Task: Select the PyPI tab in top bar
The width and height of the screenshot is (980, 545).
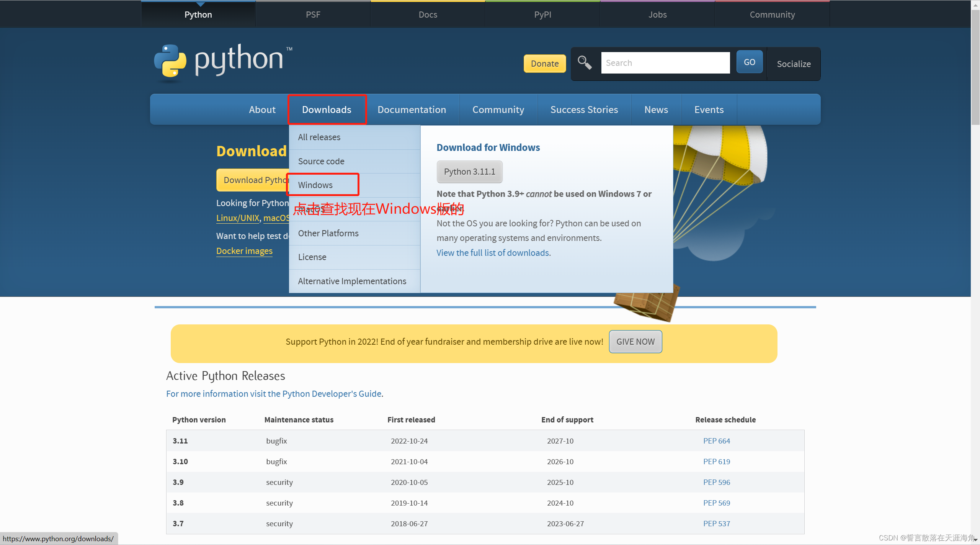Action: coord(542,15)
